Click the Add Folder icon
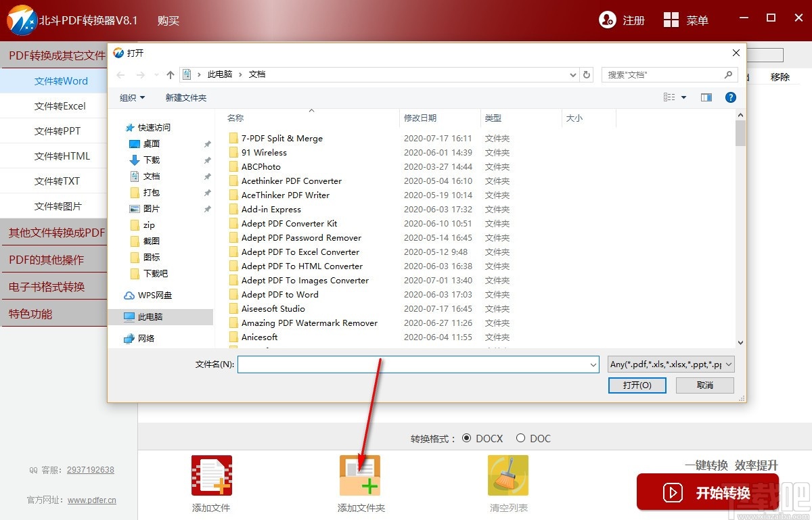812x520 pixels. tap(360, 475)
